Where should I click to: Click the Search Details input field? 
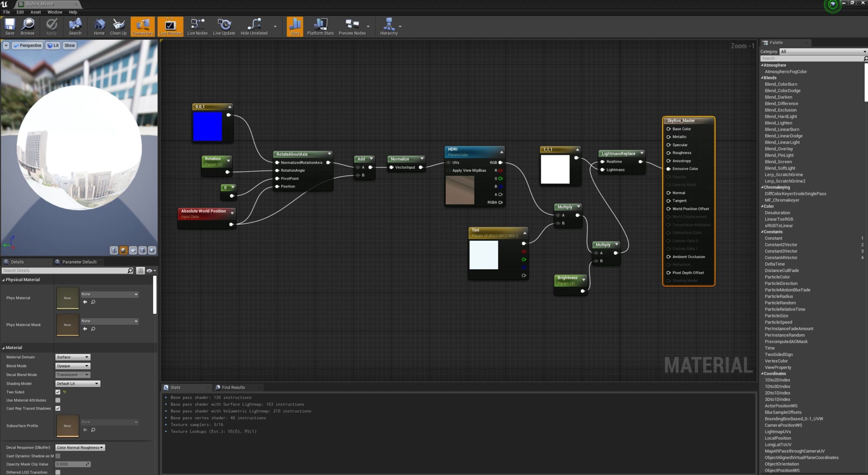click(x=65, y=270)
